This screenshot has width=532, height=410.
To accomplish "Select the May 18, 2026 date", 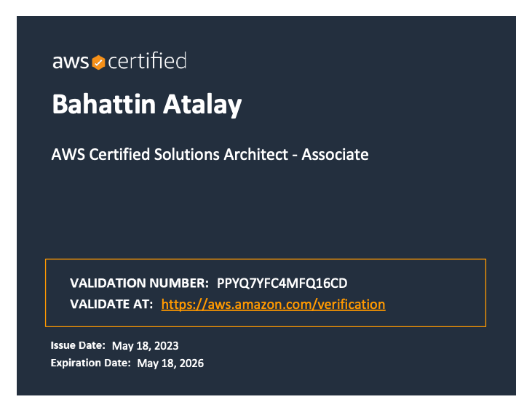I will click(x=170, y=363).
